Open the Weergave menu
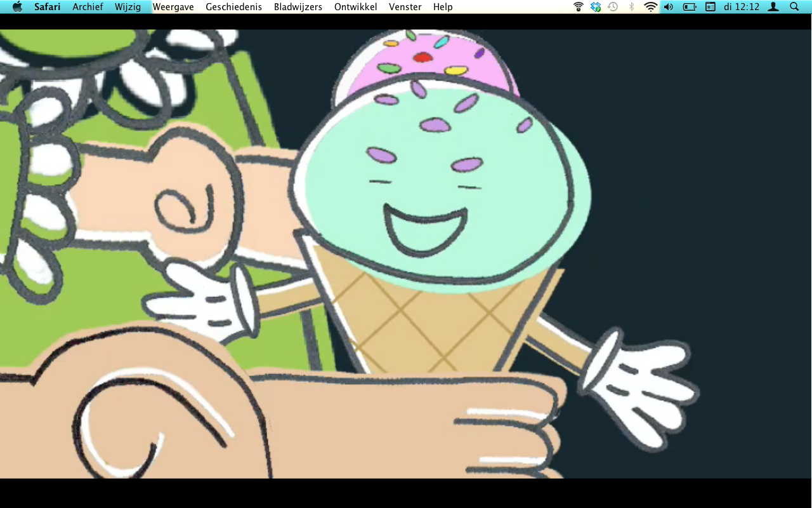The image size is (812, 508). pyautogui.click(x=173, y=7)
